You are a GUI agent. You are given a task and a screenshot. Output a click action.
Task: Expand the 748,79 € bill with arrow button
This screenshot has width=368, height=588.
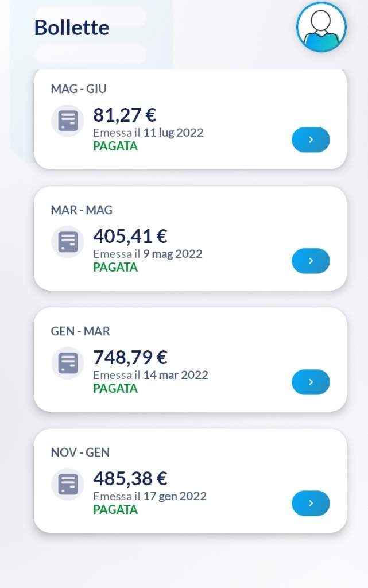(311, 382)
